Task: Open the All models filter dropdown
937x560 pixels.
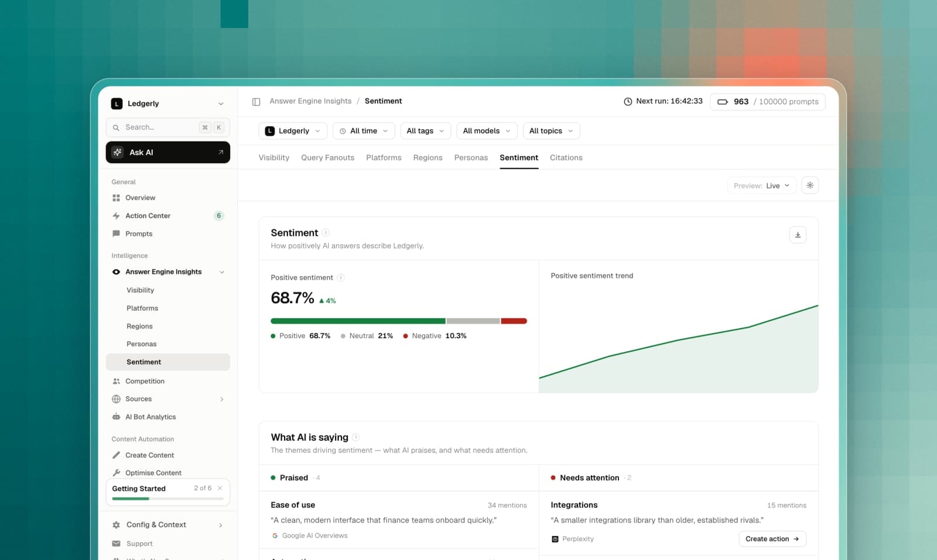Action: 487,131
